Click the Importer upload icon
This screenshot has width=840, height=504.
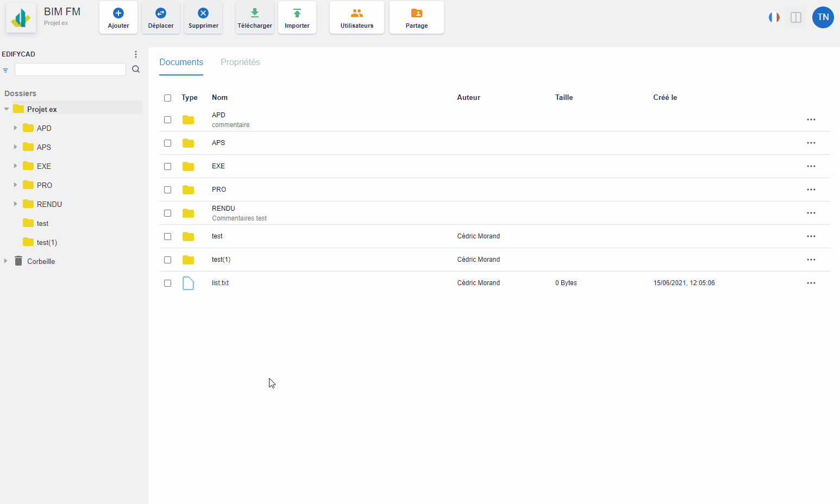point(297,13)
